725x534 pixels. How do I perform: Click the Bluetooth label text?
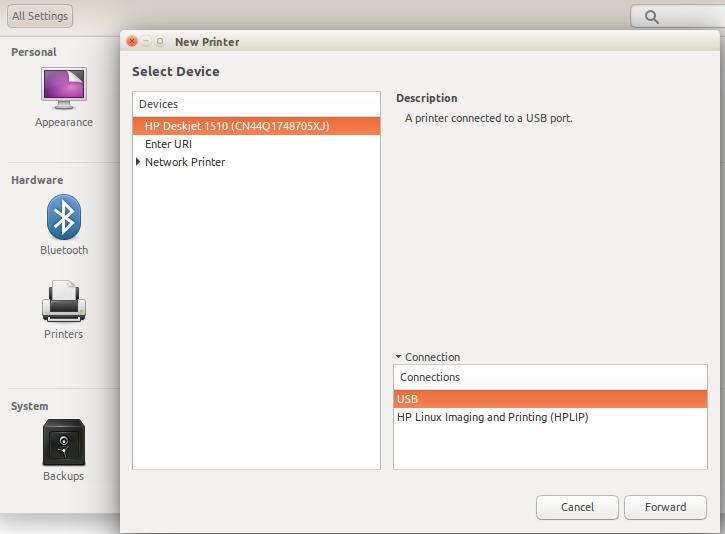pos(64,250)
